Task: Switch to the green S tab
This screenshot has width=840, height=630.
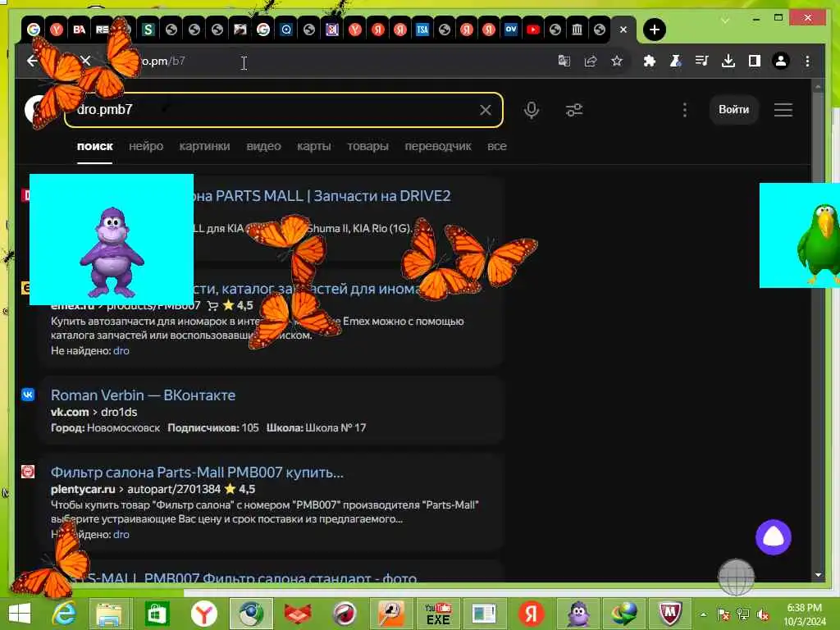Action: tap(148, 30)
